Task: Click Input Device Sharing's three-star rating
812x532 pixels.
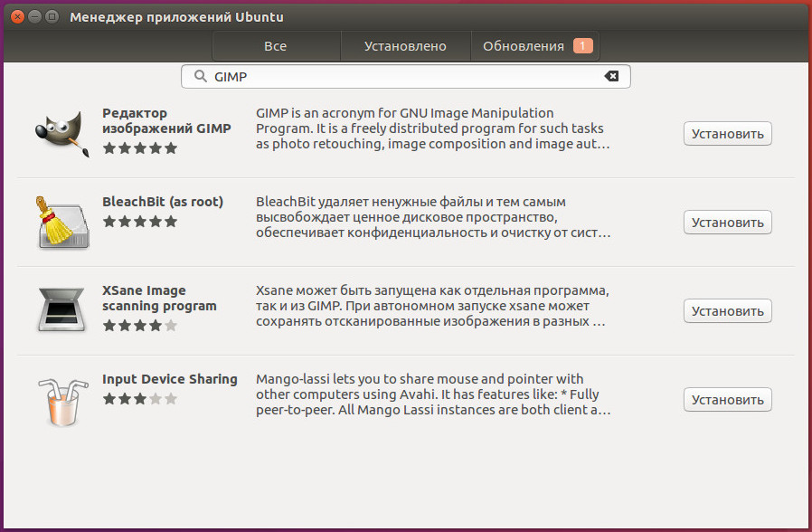Action: click(x=140, y=399)
